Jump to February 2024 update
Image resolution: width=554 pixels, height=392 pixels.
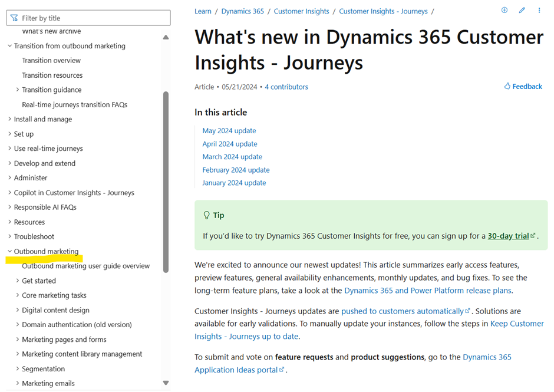coord(236,170)
